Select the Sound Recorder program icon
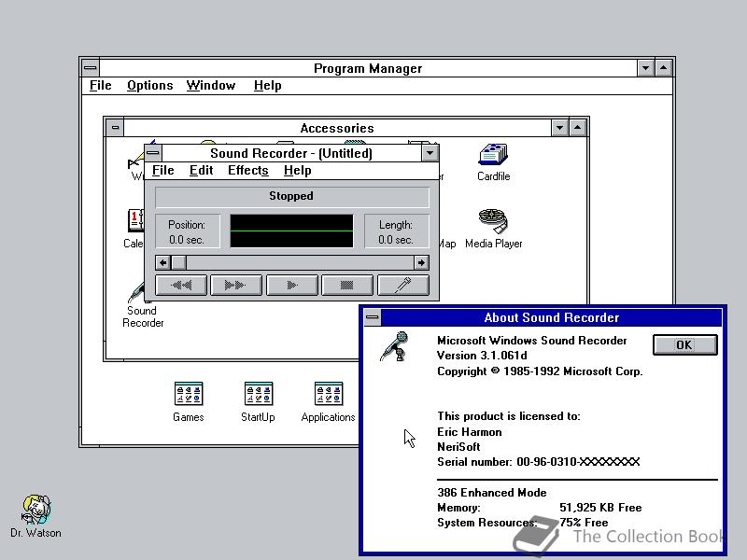 pyautogui.click(x=143, y=305)
